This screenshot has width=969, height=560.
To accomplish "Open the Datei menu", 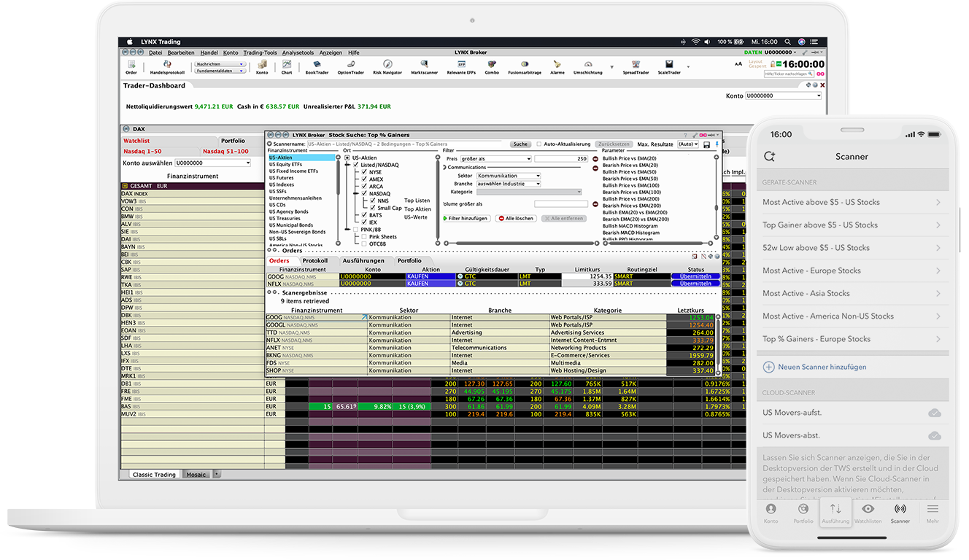I will (154, 52).
